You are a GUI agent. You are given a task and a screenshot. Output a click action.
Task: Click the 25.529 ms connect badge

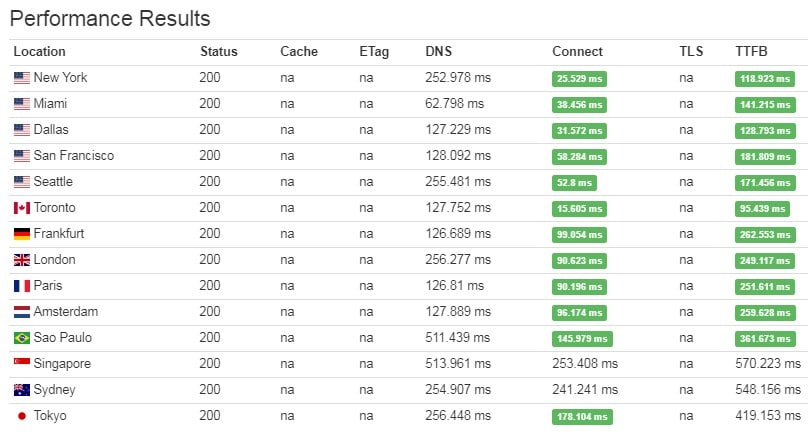pyautogui.click(x=579, y=79)
